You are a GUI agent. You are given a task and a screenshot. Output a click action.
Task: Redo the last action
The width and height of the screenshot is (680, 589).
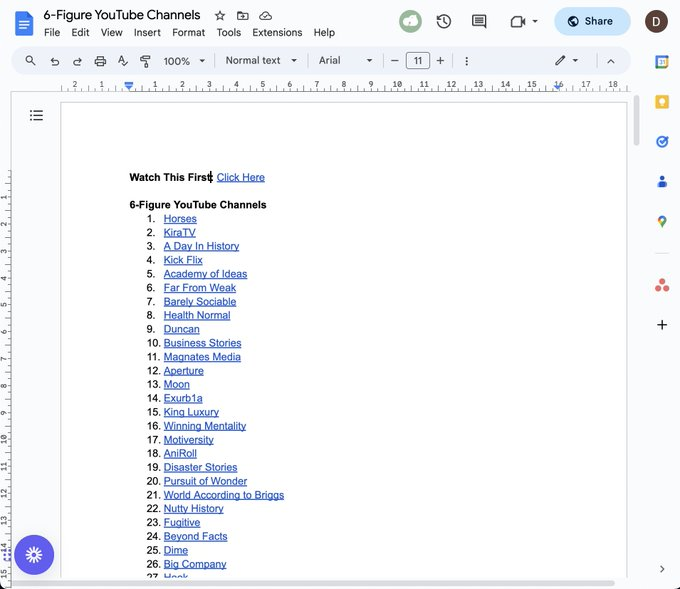pyautogui.click(x=77, y=61)
